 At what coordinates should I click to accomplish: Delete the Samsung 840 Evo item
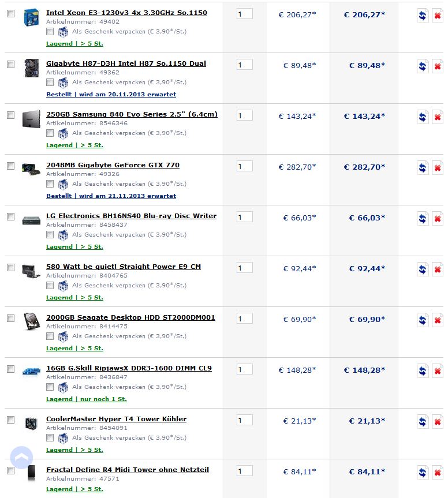438,117
